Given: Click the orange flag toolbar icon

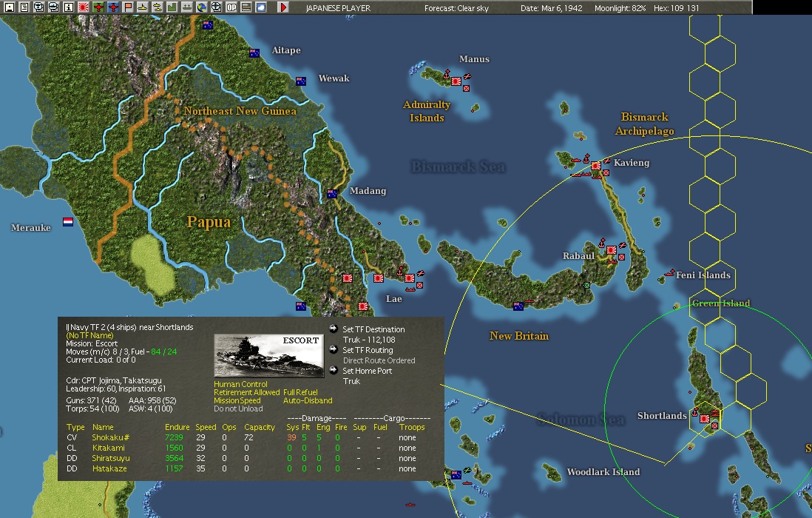Looking at the screenshot, I should click(x=128, y=7).
